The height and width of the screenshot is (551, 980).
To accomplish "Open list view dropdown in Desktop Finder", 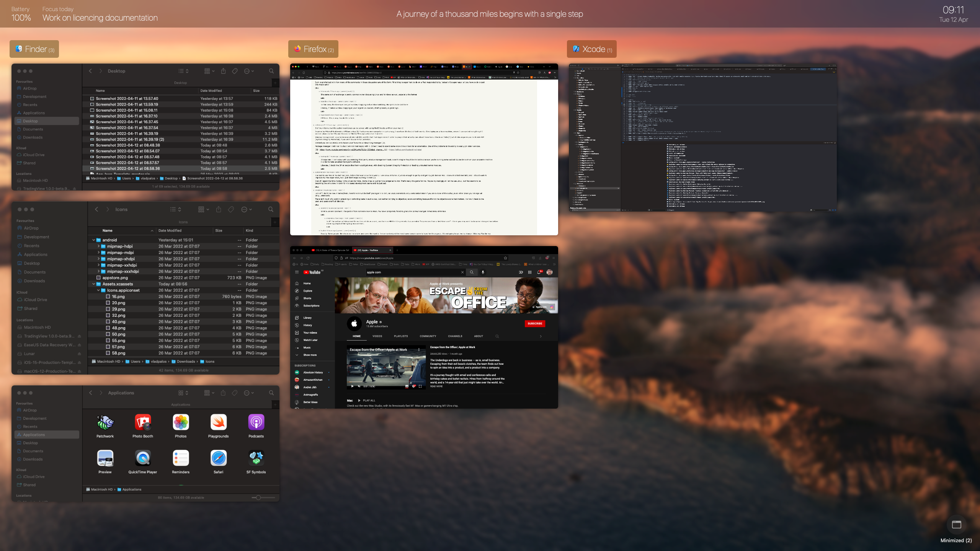I will coord(183,71).
